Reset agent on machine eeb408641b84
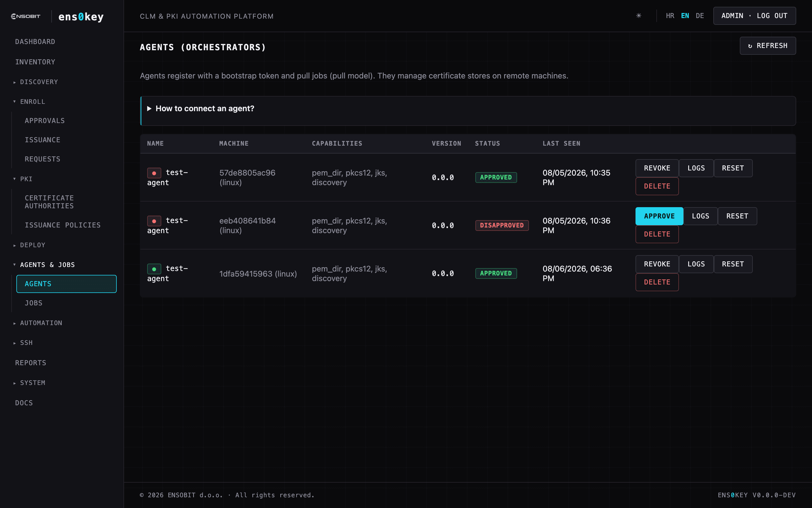The height and width of the screenshot is (508, 812). click(x=737, y=216)
